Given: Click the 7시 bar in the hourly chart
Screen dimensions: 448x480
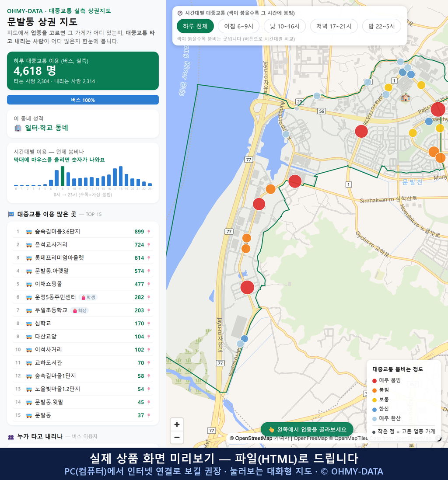Looking at the screenshot, I should coord(57,178).
